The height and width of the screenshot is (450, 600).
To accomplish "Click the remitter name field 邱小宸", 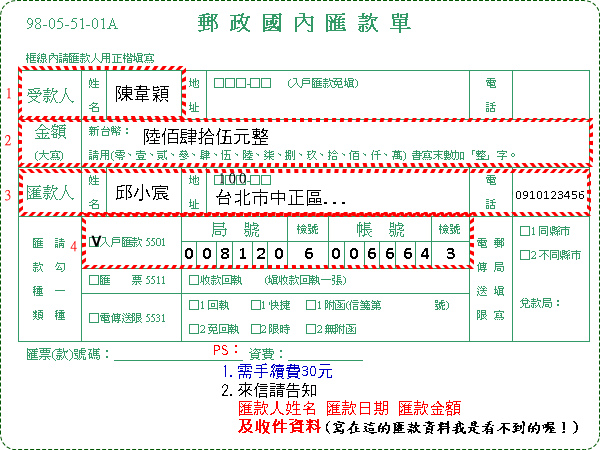I will (x=142, y=192).
